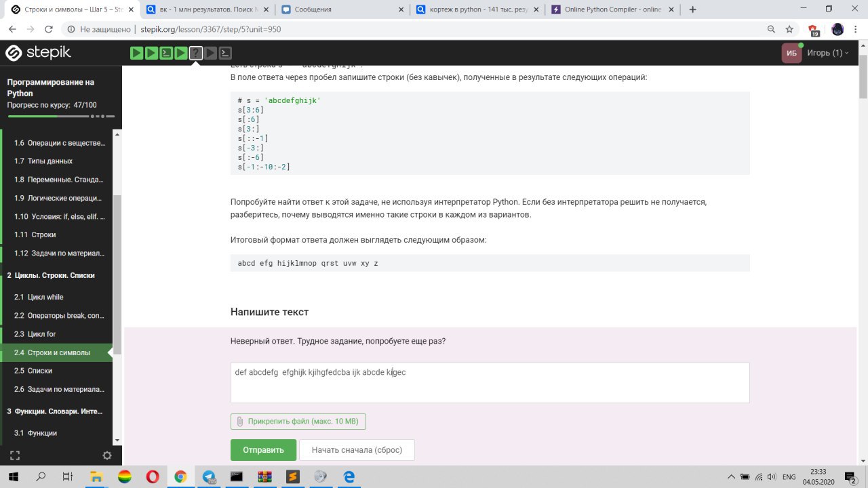Click the zoom magnifier in address bar
Viewport: 868px width, 488px height.
(771, 29)
